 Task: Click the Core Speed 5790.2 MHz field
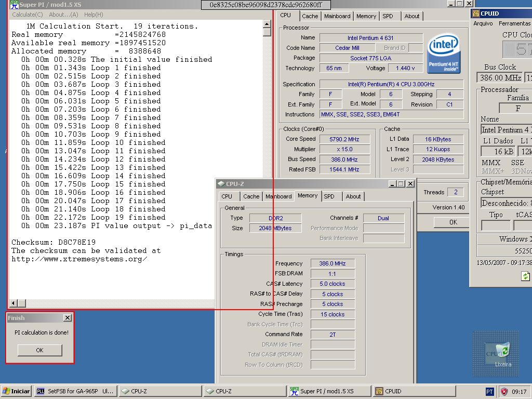pyautogui.click(x=344, y=139)
